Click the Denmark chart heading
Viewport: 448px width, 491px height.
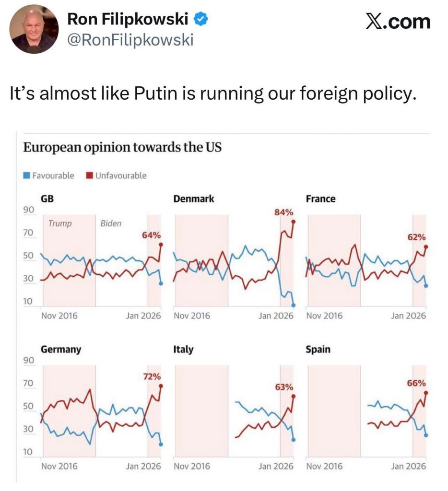(x=194, y=199)
